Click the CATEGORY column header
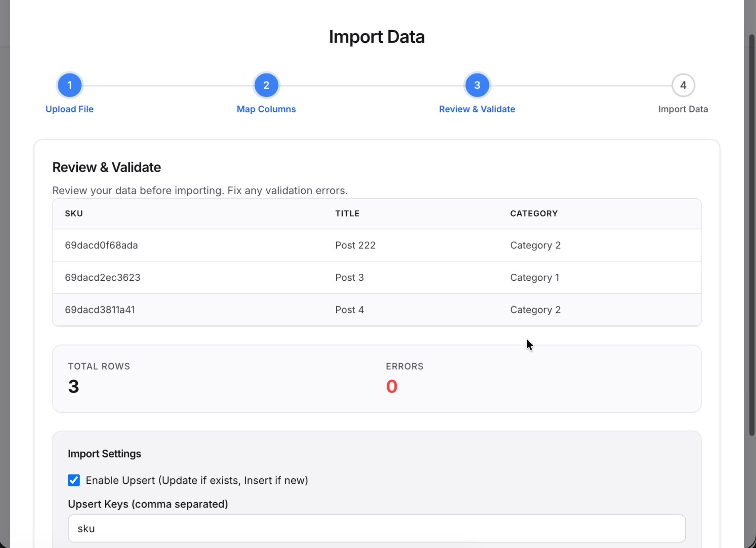The width and height of the screenshot is (756, 548). tap(534, 214)
